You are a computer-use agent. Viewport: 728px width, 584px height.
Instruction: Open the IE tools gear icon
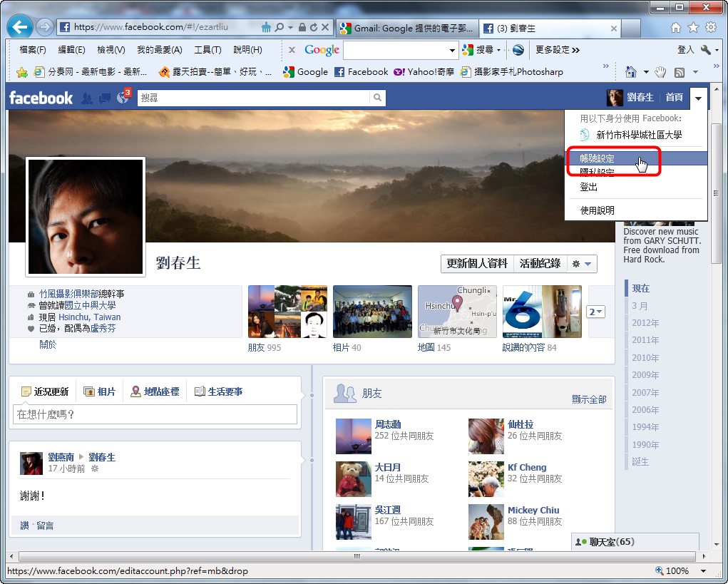(710, 28)
